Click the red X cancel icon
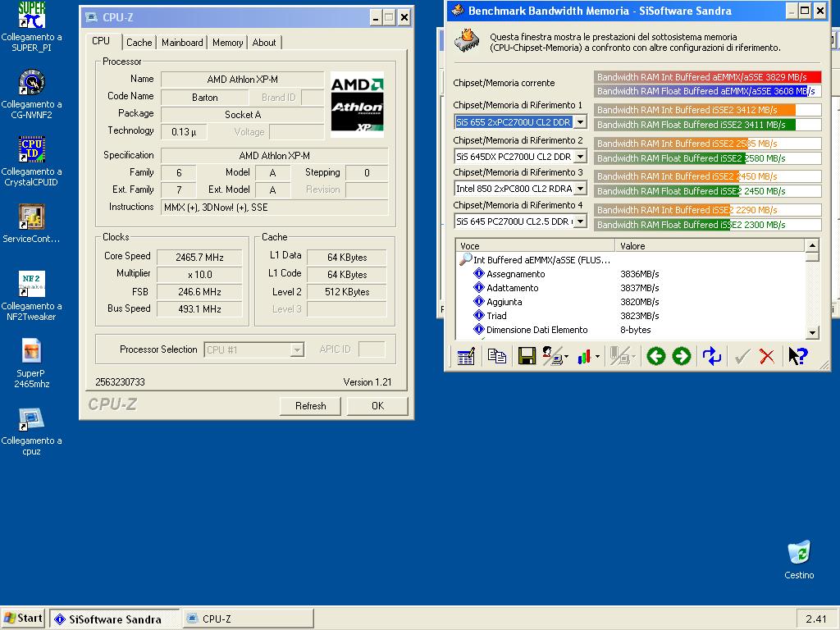The width and height of the screenshot is (840, 630). pyautogui.click(x=767, y=356)
